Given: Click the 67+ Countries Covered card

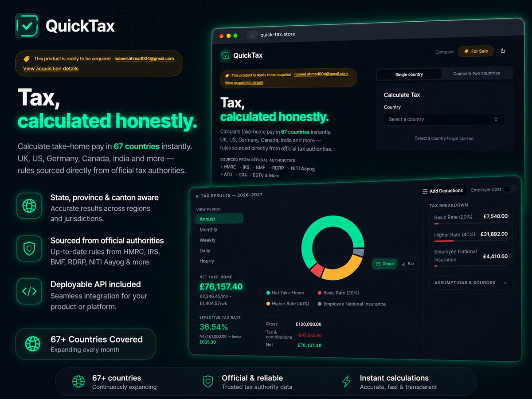Looking at the screenshot, I should point(85,344).
